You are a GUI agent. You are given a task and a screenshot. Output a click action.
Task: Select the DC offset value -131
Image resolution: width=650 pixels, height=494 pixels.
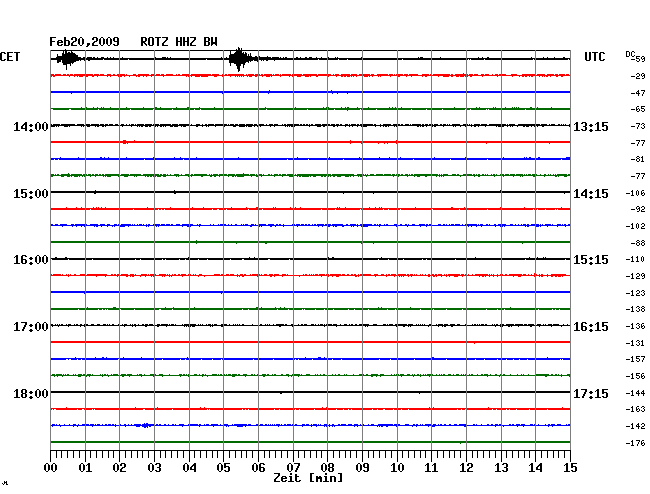click(x=635, y=343)
